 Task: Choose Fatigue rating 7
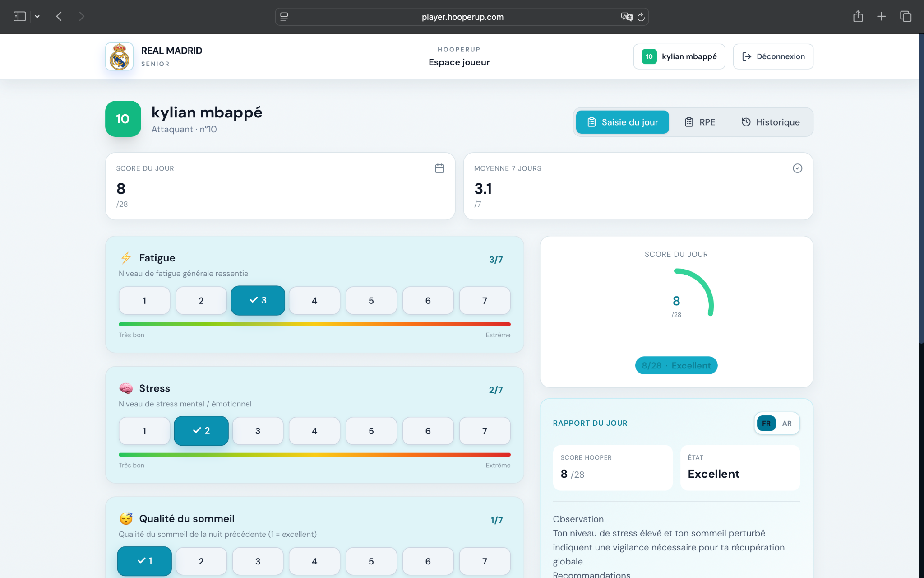(485, 301)
